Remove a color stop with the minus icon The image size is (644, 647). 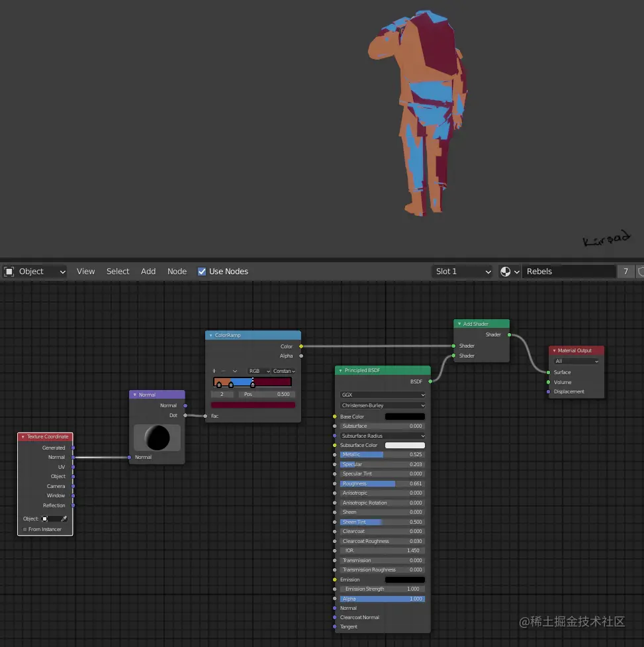coord(223,371)
